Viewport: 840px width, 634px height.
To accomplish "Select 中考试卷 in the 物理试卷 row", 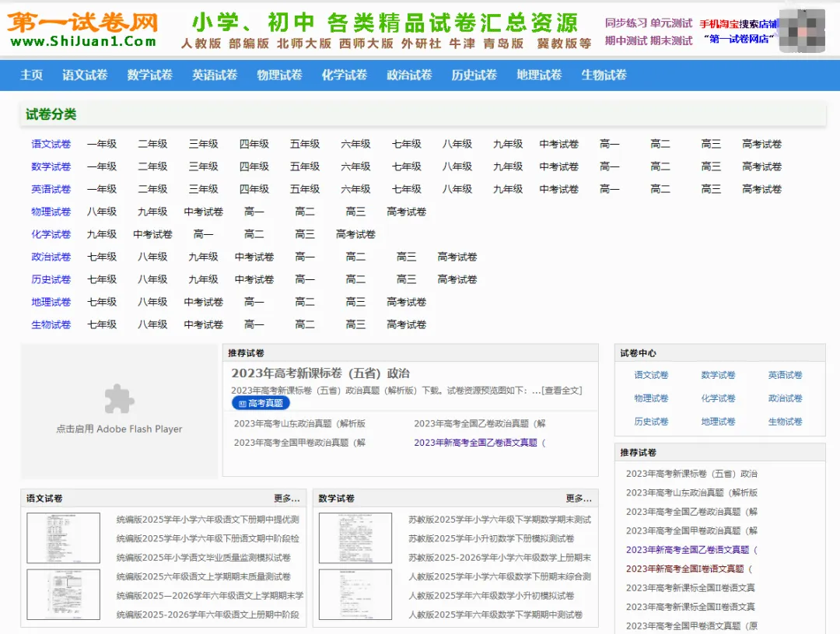I will tap(204, 212).
